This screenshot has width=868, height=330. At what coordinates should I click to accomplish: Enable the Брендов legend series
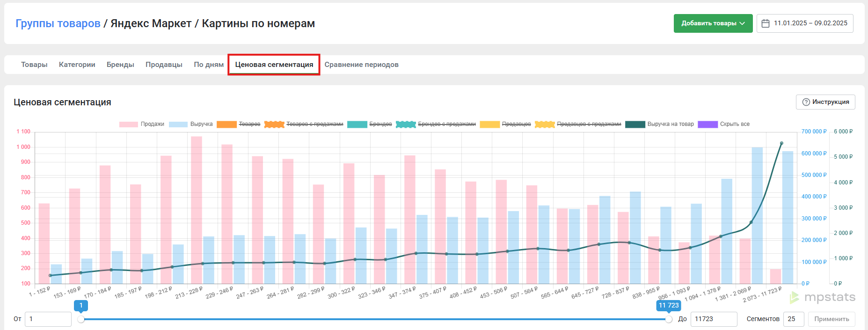click(370, 124)
